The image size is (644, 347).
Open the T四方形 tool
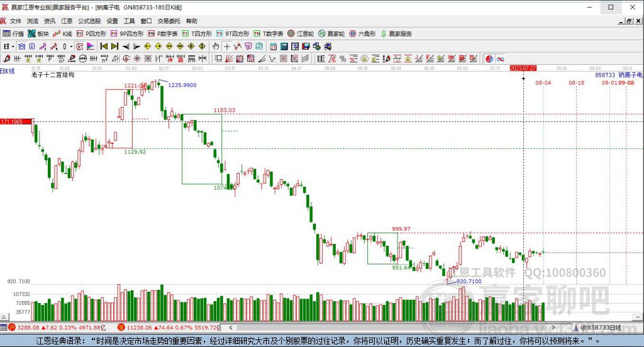(197, 34)
